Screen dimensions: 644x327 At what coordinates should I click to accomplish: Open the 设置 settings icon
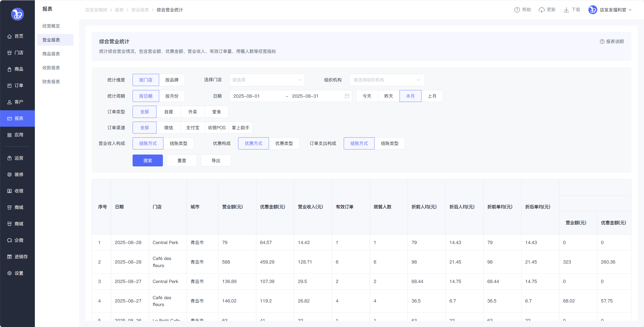coord(10,273)
